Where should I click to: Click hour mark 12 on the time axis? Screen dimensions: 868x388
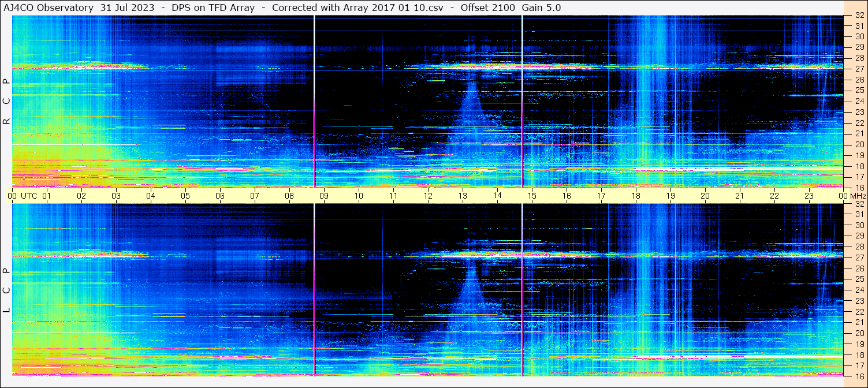click(x=428, y=196)
